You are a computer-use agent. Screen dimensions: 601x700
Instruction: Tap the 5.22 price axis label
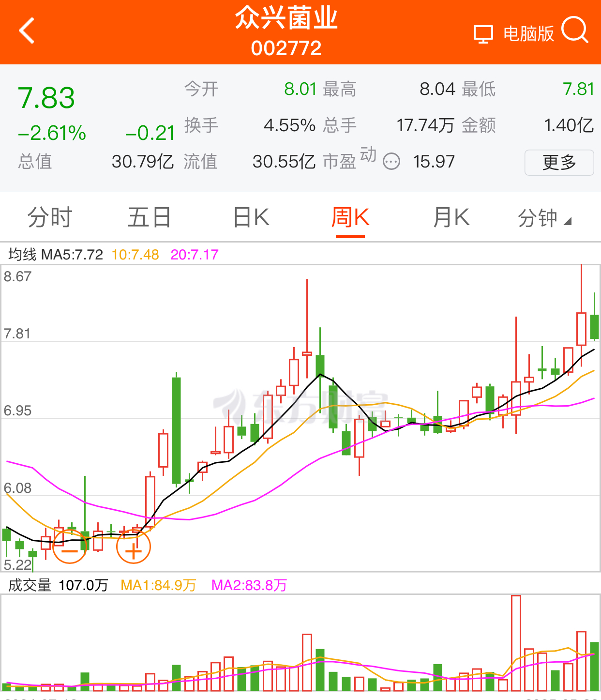pyautogui.click(x=17, y=564)
